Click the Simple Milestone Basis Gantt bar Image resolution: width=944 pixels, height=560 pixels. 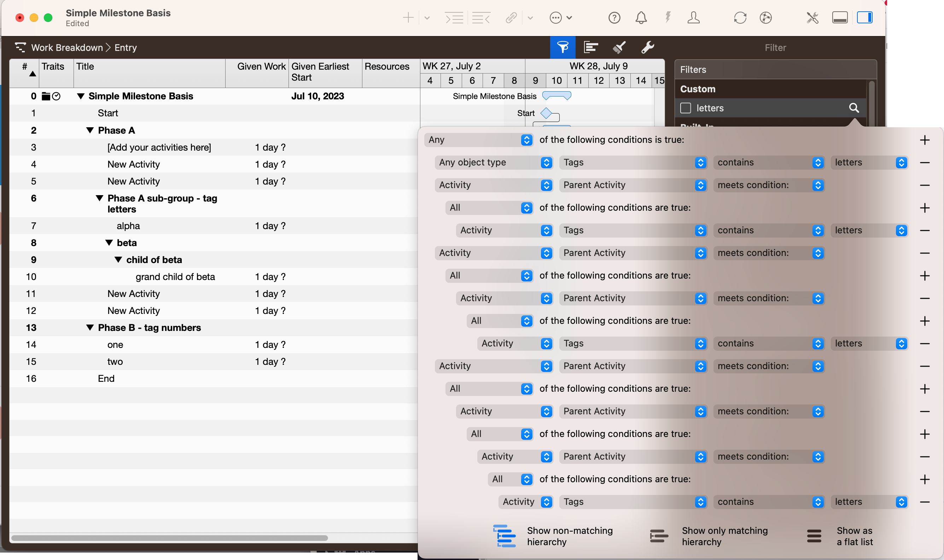pos(557,95)
